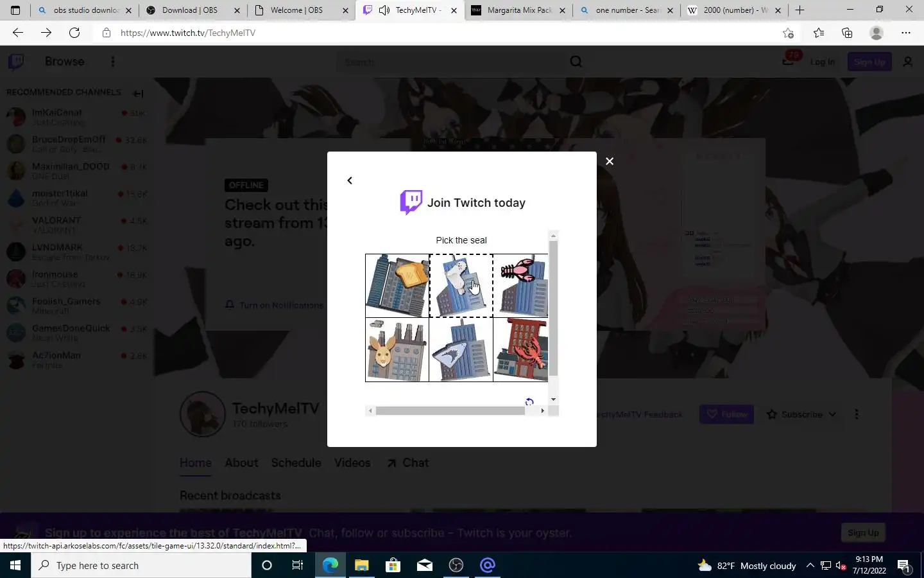924x578 pixels.
Task: Click the captcha reload icon
Action: [x=529, y=401]
